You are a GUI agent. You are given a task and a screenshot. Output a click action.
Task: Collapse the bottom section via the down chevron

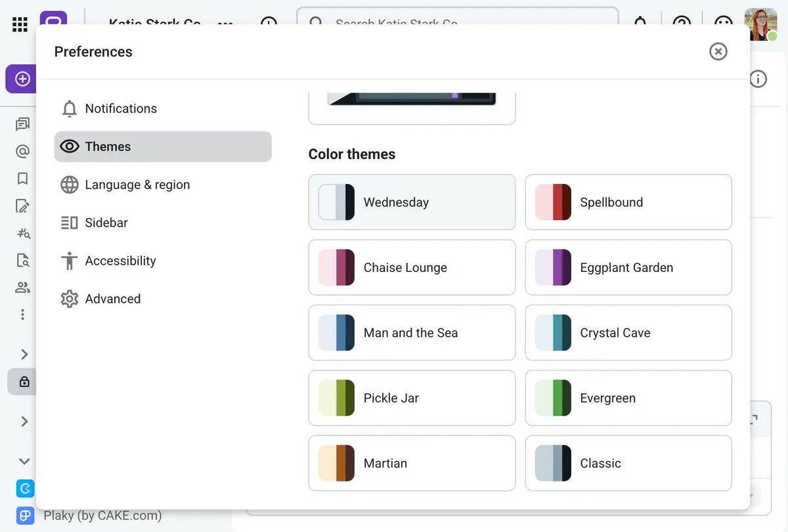(24, 461)
